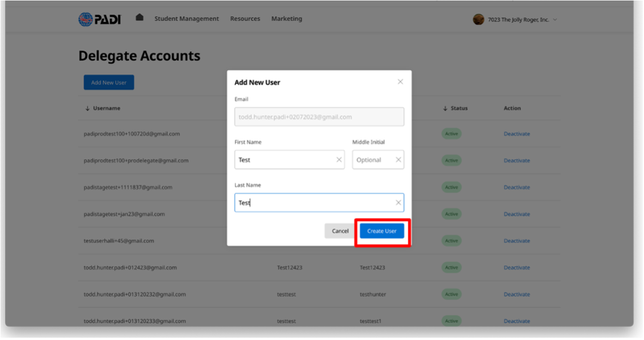Open the Marketing menu
The height and width of the screenshot is (340, 644).
(x=286, y=19)
